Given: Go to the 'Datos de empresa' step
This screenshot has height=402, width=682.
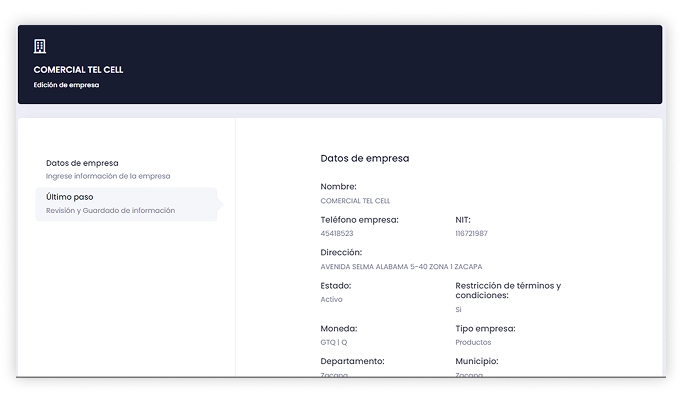Looking at the screenshot, I should (x=82, y=162).
